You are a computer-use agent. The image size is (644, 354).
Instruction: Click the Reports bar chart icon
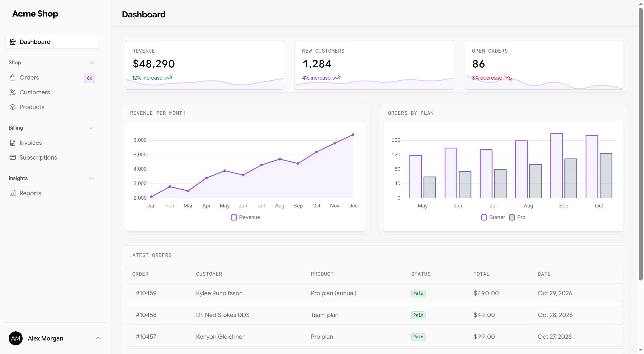(12, 193)
